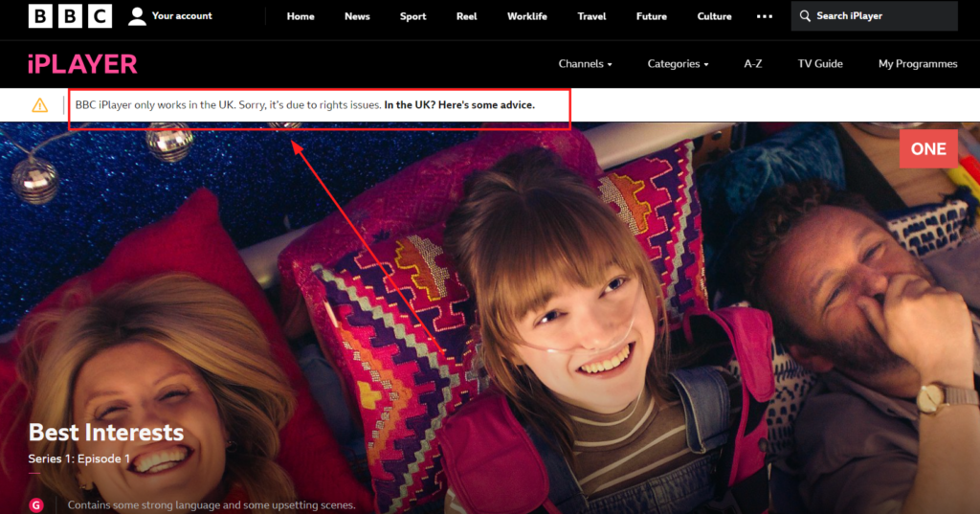This screenshot has height=514, width=980.
Task: Click the BBC blocks logo
Action: 70,16
